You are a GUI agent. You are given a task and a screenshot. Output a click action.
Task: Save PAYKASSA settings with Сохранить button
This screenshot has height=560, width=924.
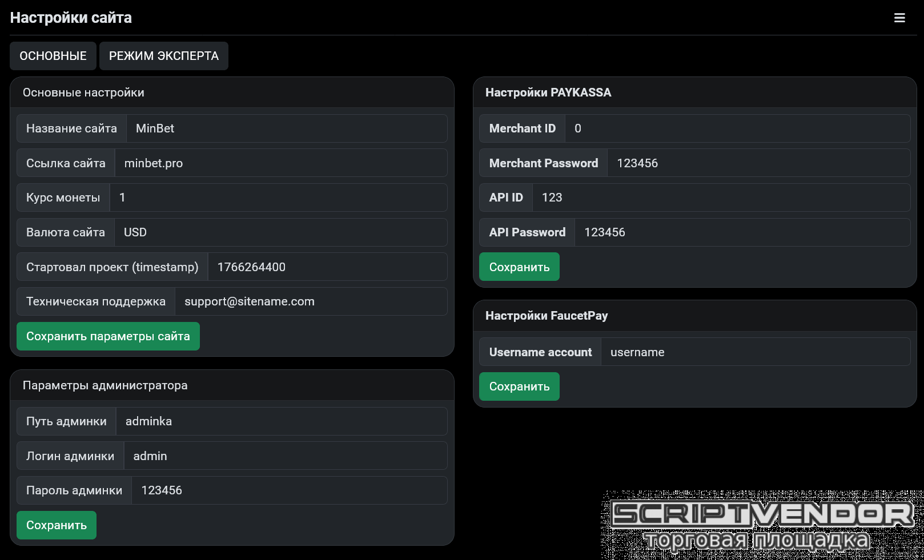[519, 267]
